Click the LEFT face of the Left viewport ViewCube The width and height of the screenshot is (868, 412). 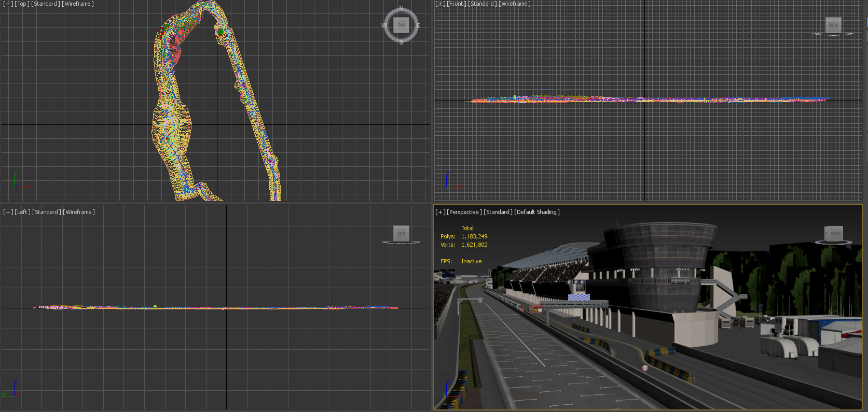click(402, 233)
